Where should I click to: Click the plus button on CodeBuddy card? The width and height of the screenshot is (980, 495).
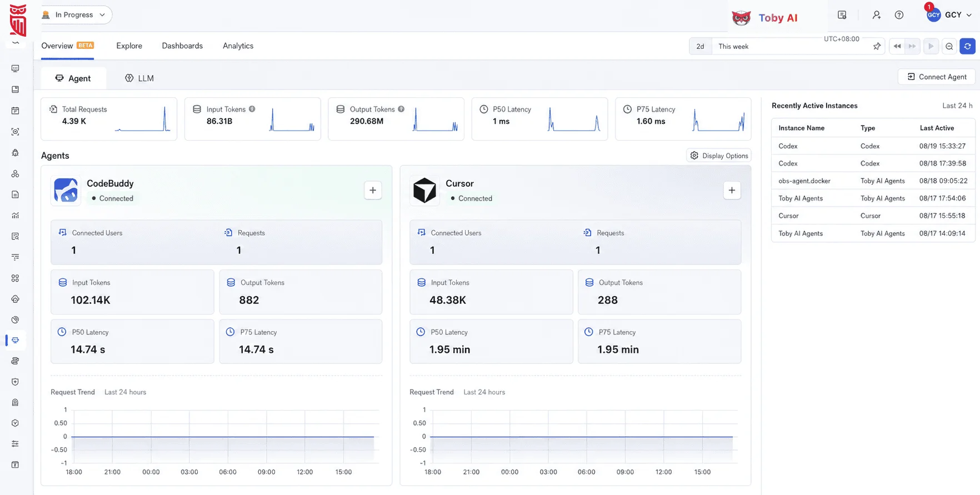pos(373,191)
